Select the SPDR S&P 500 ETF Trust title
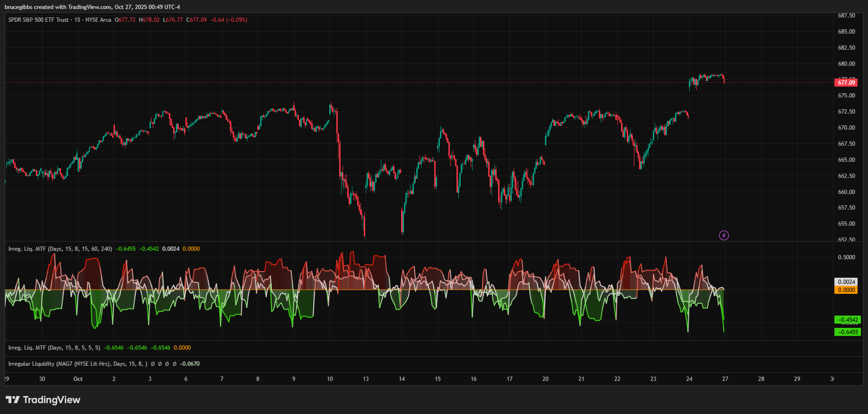 38,20
